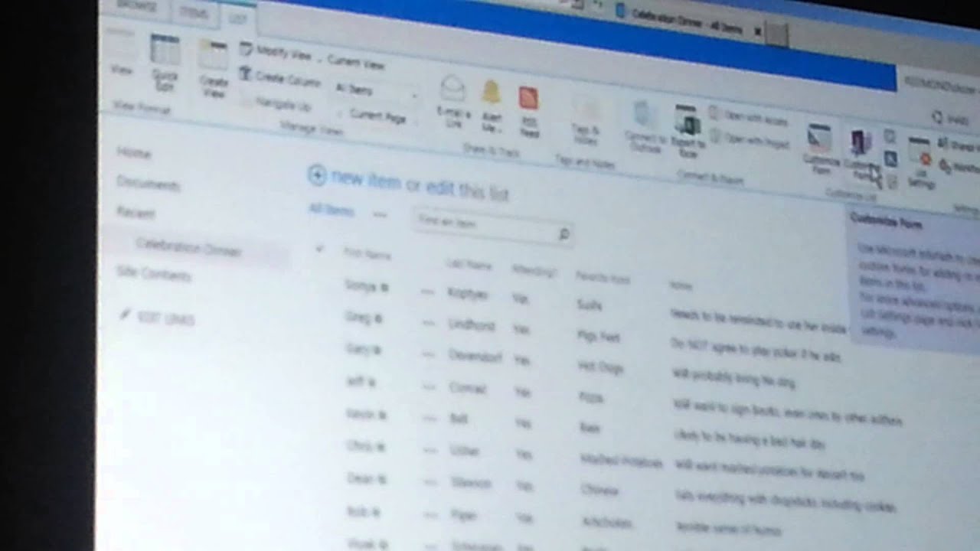
Task: Open the ellipsis menu for Greg row
Action: click(x=430, y=323)
